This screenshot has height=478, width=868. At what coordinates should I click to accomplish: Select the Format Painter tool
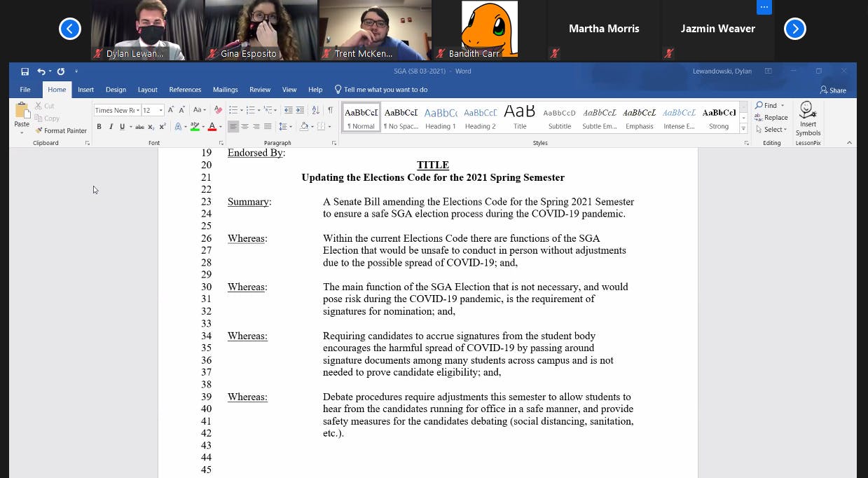pos(61,130)
